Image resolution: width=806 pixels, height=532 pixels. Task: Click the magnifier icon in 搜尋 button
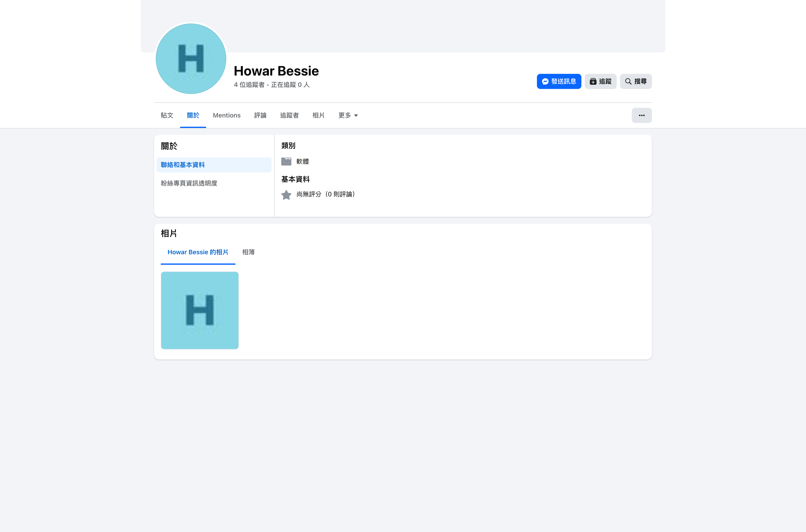[x=628, y=81]
